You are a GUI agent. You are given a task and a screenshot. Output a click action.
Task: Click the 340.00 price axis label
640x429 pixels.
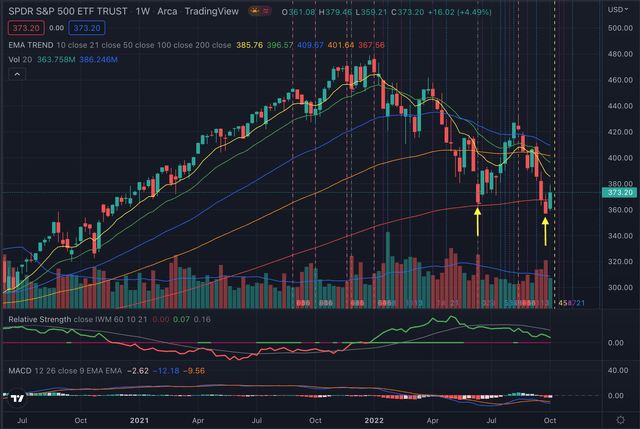[x=620, y=236]
